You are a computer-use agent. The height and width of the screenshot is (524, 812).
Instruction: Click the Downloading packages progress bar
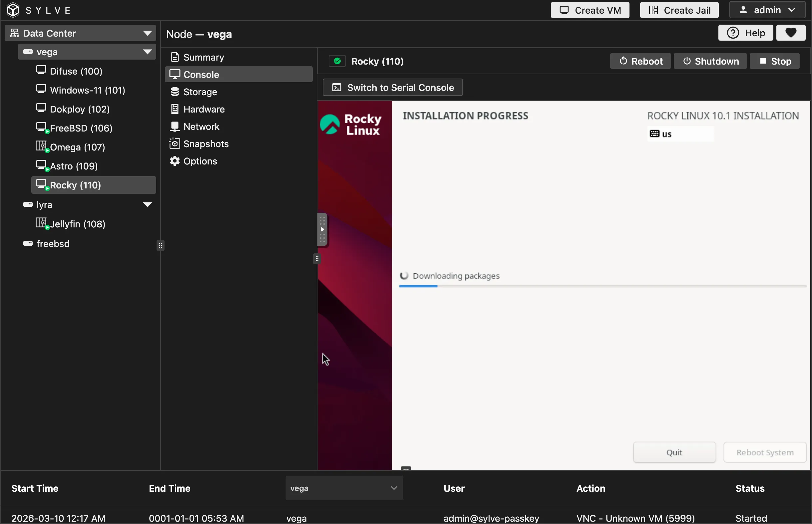click(x=603, y=286)
